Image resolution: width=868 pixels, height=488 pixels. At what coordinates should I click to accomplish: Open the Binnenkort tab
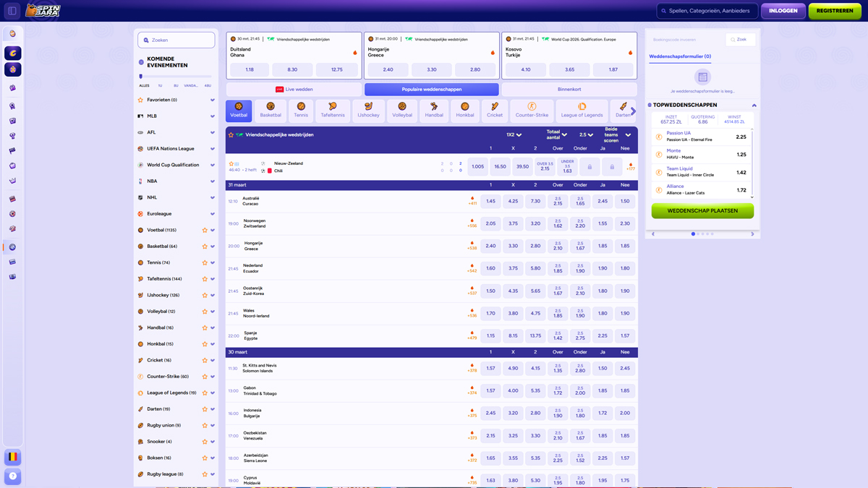(x=569, y=89)
